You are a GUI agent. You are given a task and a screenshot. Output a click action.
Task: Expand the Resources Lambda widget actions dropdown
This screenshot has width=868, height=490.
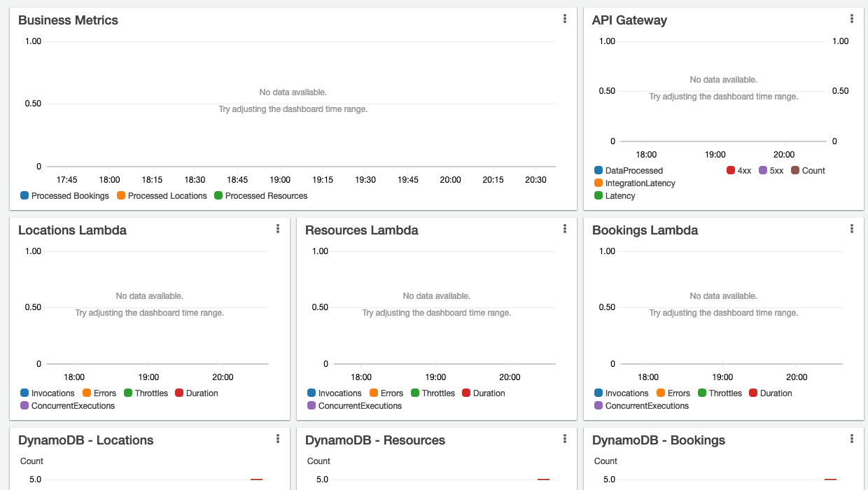565,228
